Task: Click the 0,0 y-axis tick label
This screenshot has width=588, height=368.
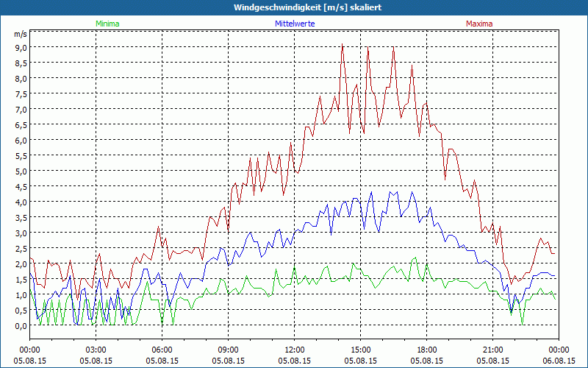Action: [21, 325]
